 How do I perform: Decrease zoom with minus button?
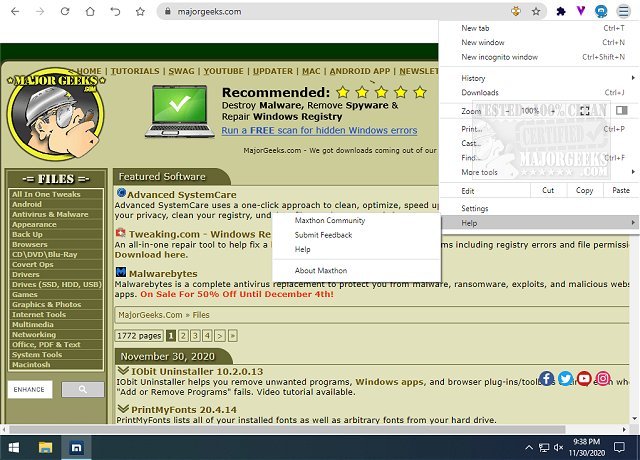pos(507,111)
